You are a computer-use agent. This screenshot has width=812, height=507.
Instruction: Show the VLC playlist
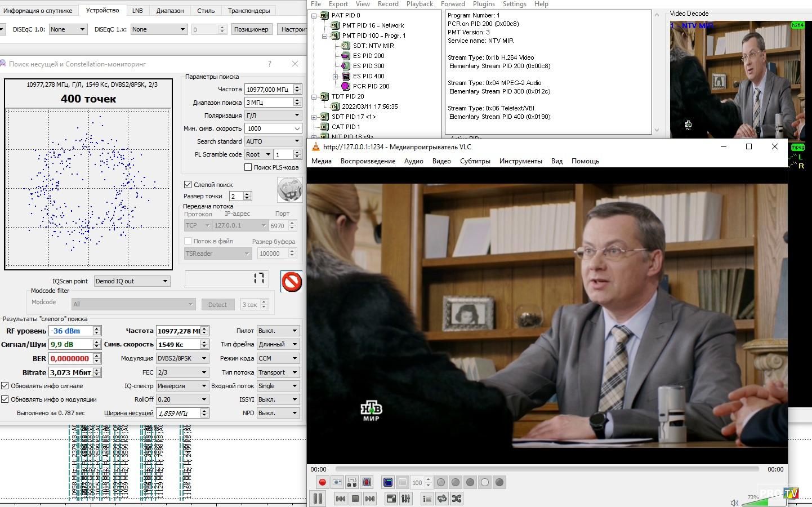[x=427, y=499]
